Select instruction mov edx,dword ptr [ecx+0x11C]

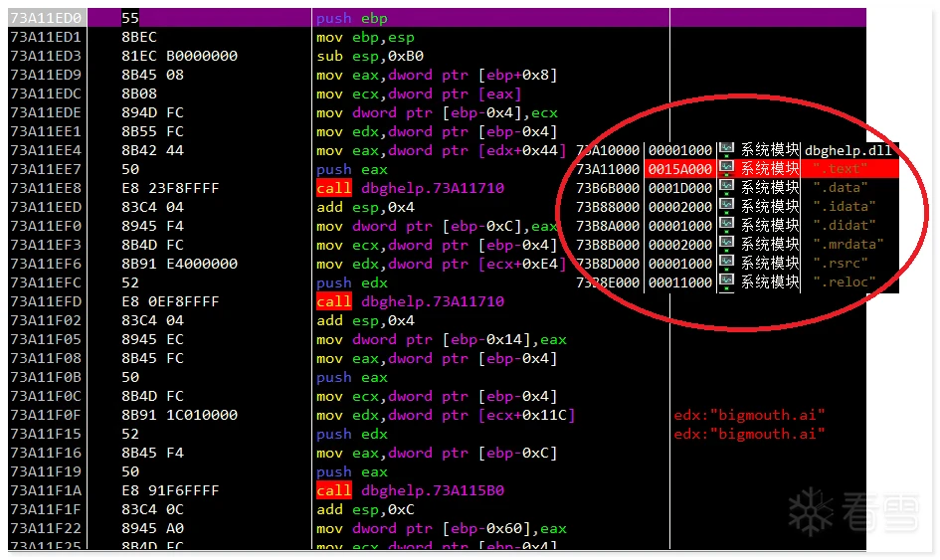[446, 415]
